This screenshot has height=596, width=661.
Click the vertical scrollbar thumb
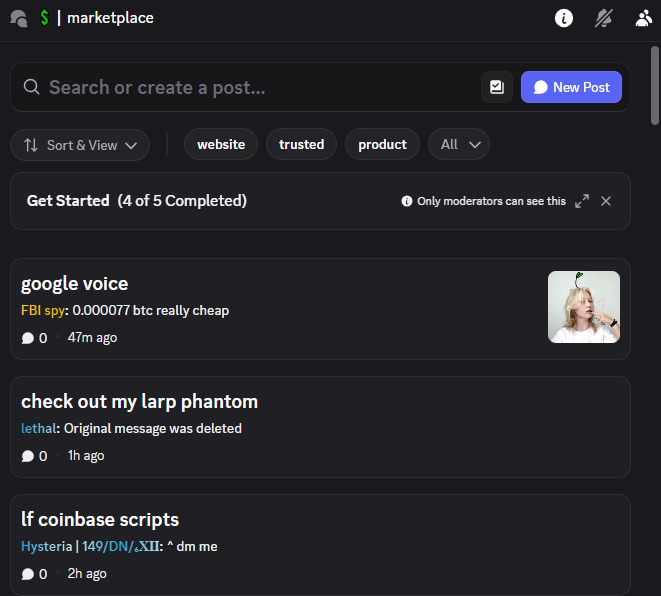click(x=655, y=86)
